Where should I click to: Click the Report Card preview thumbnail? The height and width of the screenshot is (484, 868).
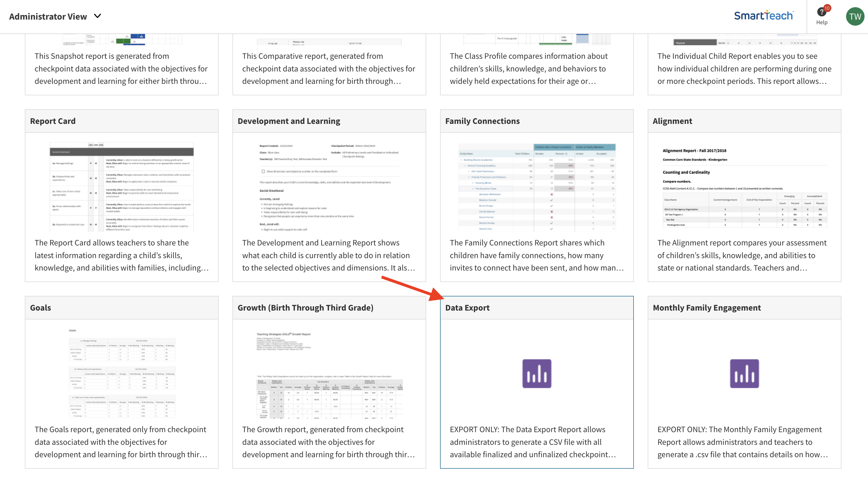click(122, 187)
